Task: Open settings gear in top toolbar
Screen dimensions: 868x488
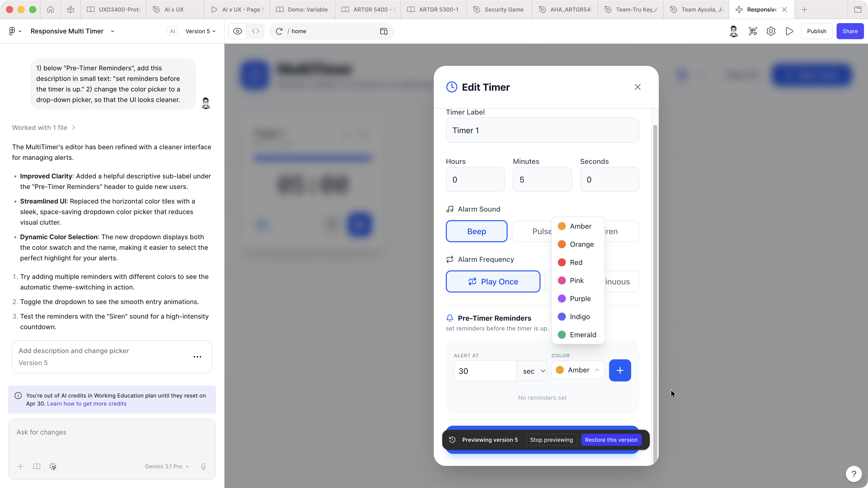Action: [771, 31]
